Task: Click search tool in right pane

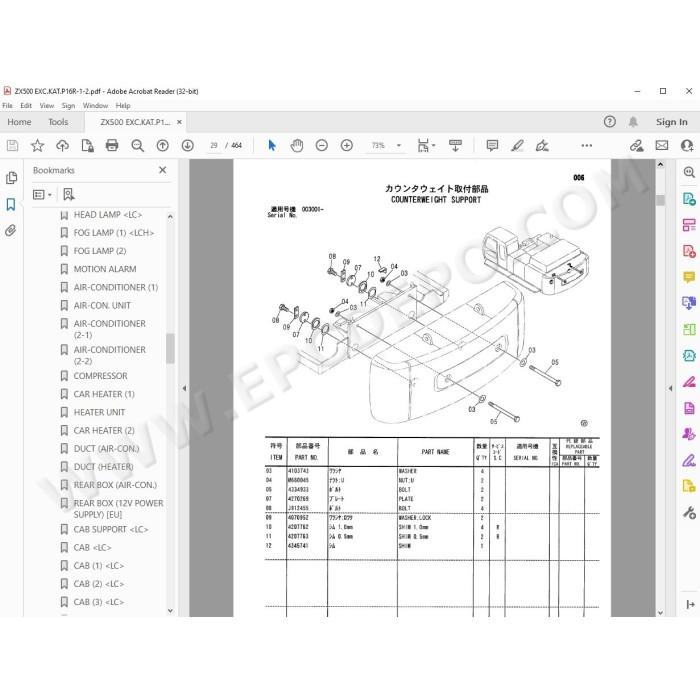Action: tap(689, 172)
